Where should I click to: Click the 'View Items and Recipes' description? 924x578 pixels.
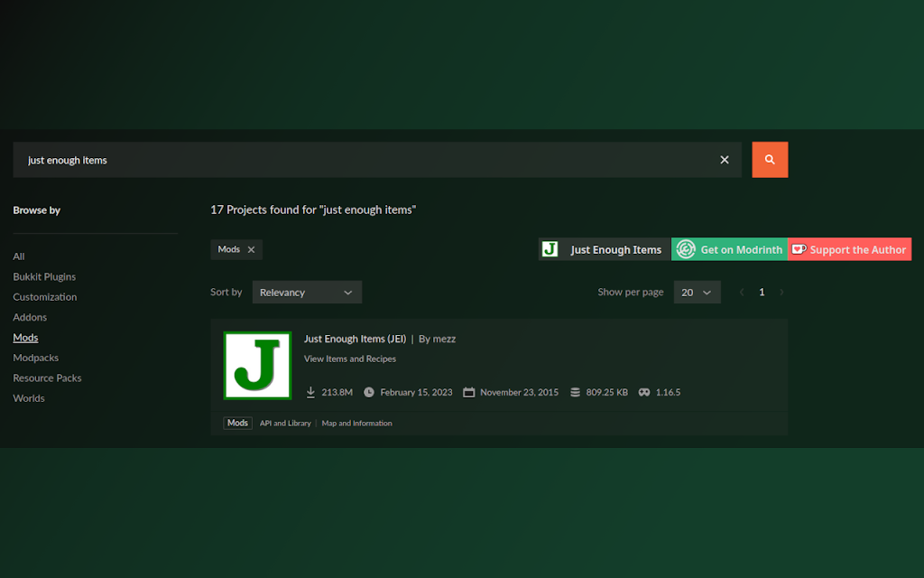(350, 359)
